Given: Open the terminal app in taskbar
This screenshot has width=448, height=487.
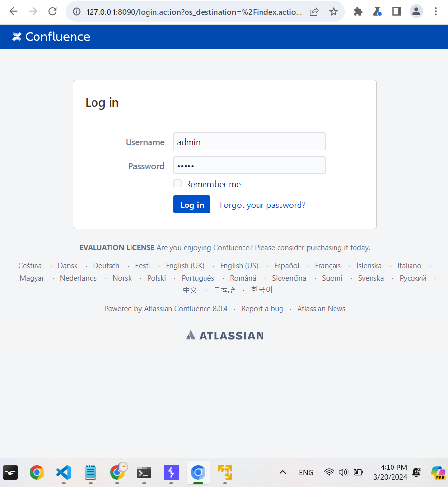Looking at the screenshot, I should tap(144, 473).
